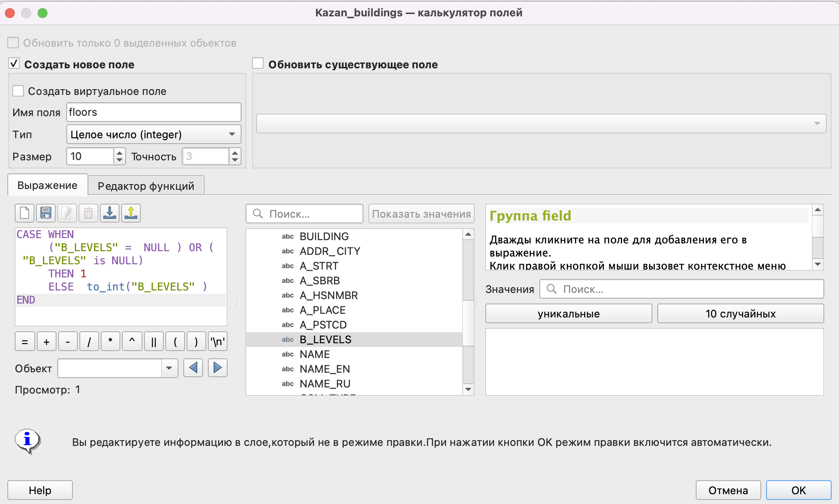Enable 'Создать виртуальное поле' checkbox
The image size is (839, 504).
pyautogui.click(x=18, y=91)
